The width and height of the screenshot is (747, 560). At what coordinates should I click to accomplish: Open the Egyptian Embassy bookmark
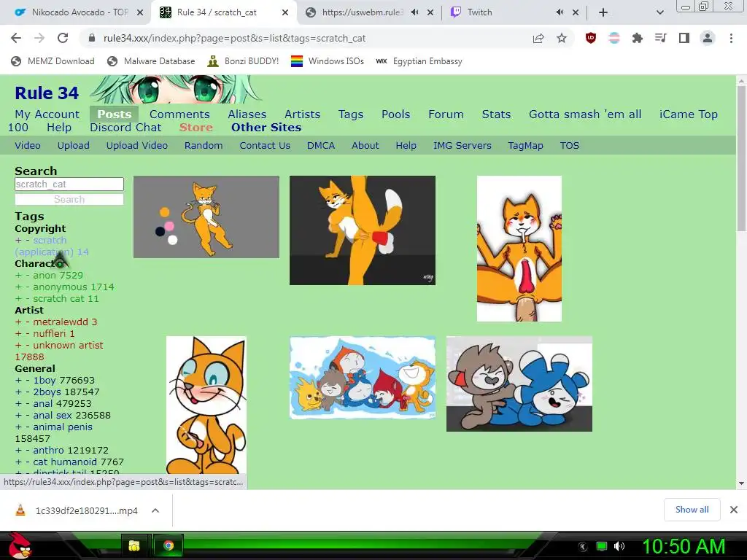click(419, 61)
